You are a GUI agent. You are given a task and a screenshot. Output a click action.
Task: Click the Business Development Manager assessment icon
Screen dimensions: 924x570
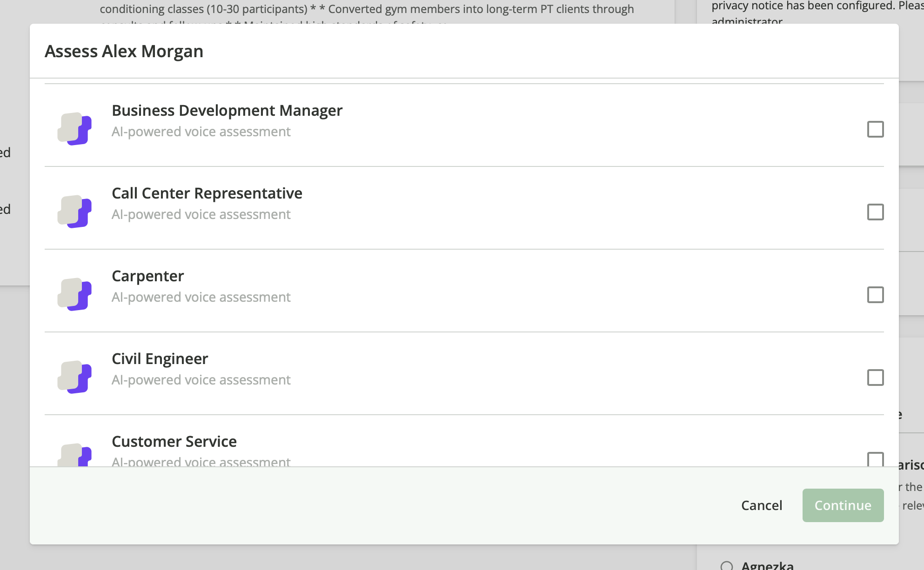(x=74, y=129)
